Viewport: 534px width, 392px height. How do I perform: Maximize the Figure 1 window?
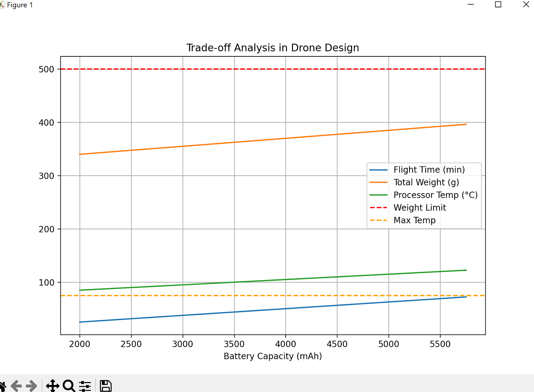498,5
